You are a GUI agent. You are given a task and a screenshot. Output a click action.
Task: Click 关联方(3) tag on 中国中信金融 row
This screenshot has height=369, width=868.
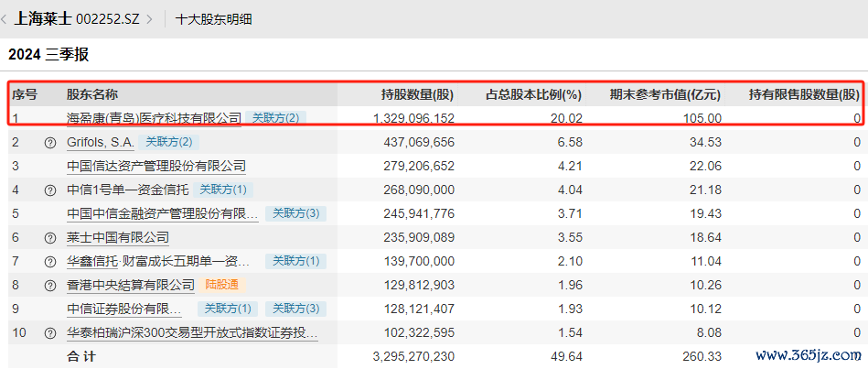pyautogui.click(x=296, y=213)
